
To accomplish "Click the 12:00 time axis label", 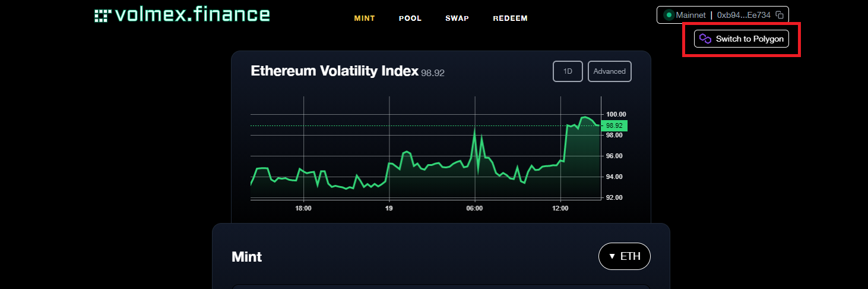I will (x=560, y=209).
